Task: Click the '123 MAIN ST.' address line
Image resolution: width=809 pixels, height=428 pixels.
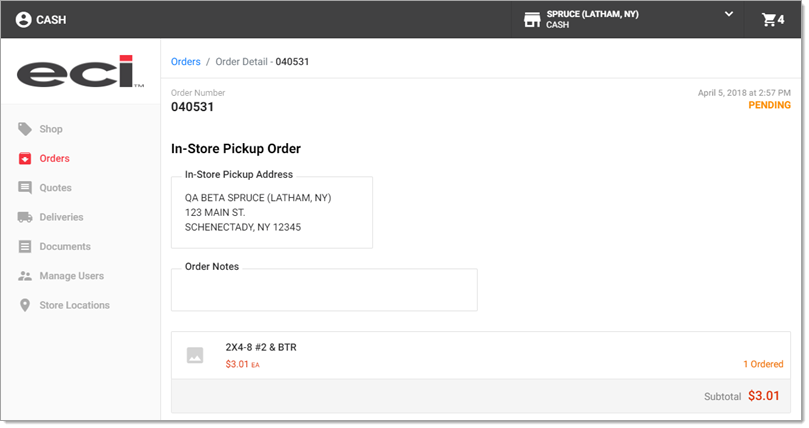Action: 215,212
